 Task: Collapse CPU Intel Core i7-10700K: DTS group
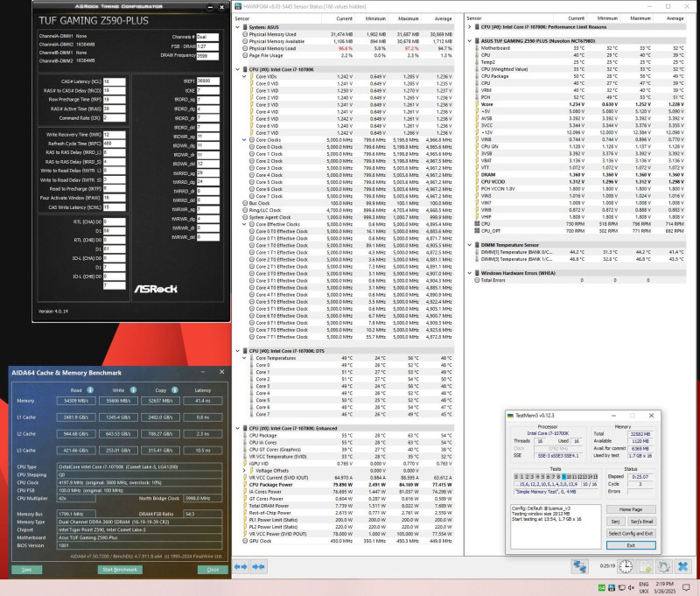237,351
